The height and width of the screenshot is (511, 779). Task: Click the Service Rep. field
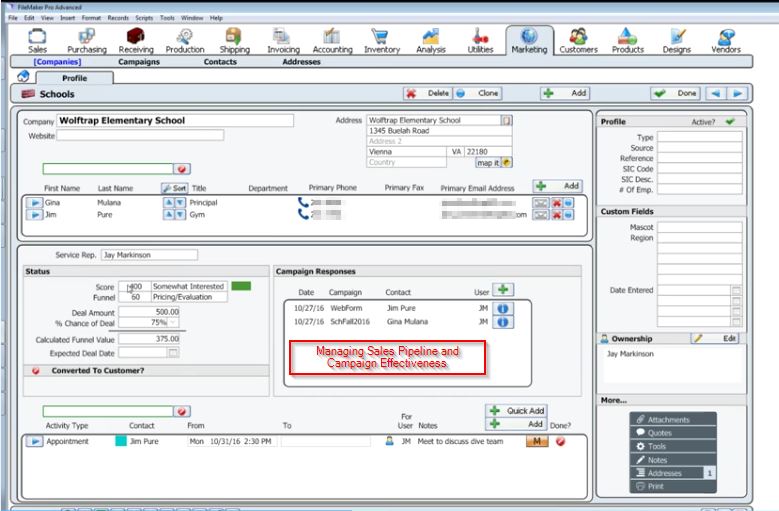pyautogui.click(x=149, y=255)
